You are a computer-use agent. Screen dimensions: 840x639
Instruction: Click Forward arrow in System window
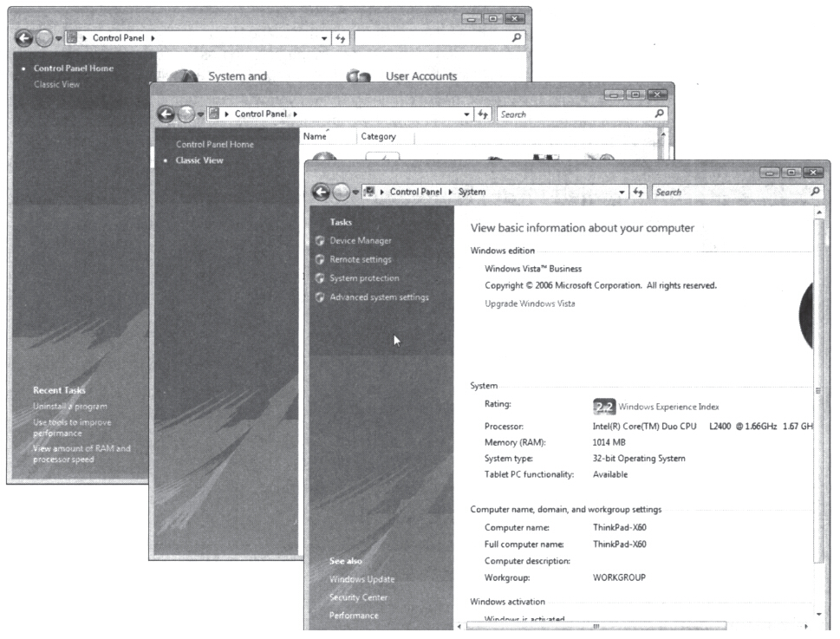pyautogui.click(x=342, y=192)
